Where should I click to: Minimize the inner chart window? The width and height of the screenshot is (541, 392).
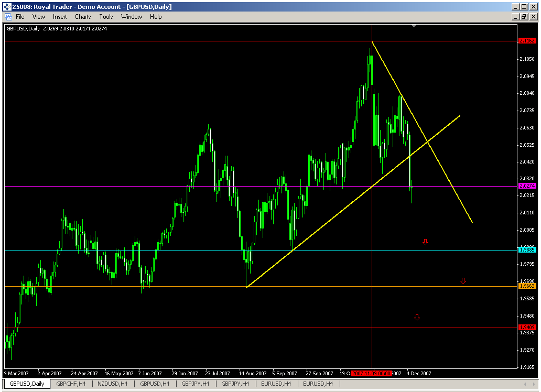pyautogui.click(x=516, y=17)
